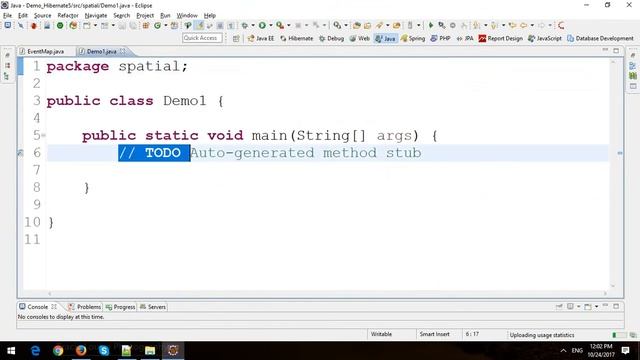Viewport: 640px width, 360px height.
Task: Click the green G refresh toolbar icon
Action: (x=157, y=25)
